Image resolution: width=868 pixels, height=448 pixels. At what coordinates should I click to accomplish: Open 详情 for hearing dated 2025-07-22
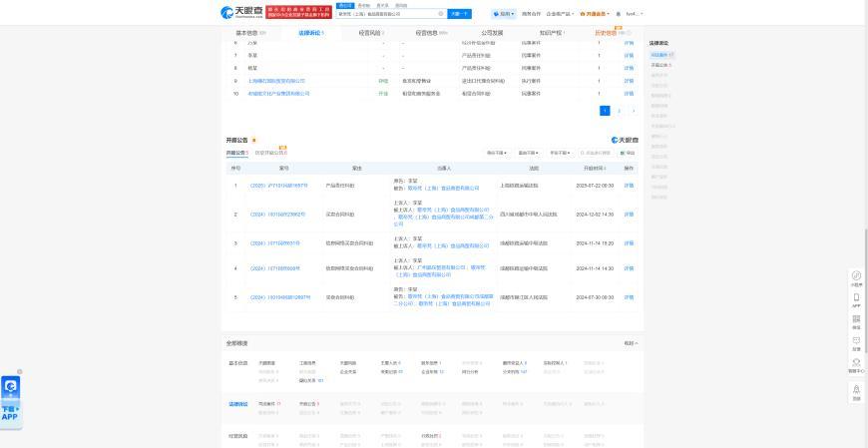(x=629, y=186)
